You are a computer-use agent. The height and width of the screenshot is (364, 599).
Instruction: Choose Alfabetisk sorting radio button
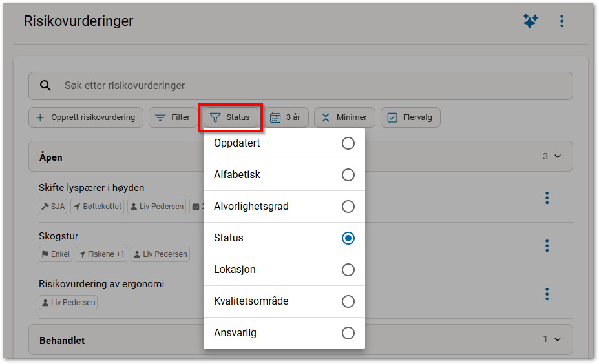pos(348,175)
